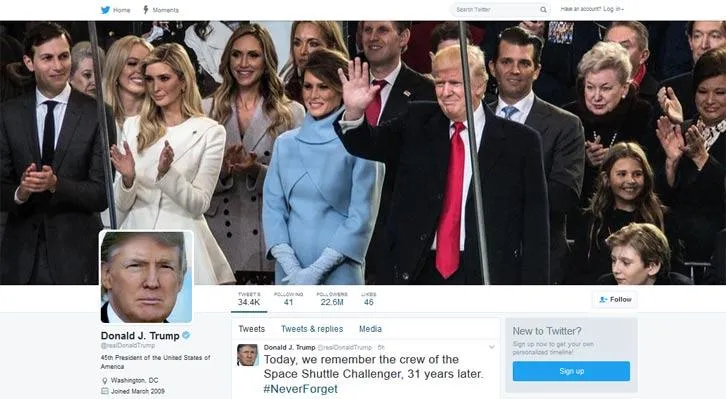Click the blue Sign up button
Viewport: 726px width, 399px height.
[x=571, y=371]
